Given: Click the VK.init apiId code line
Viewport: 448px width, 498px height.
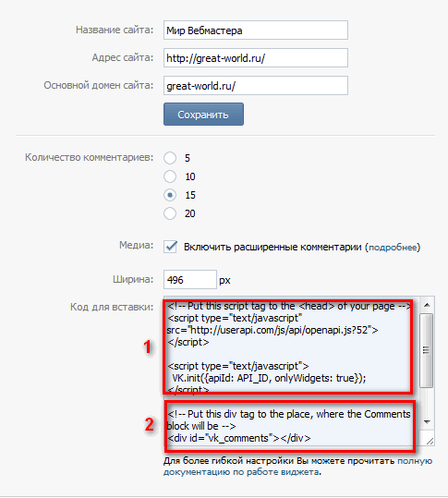Looking at the screenshot, I should 269,378.
